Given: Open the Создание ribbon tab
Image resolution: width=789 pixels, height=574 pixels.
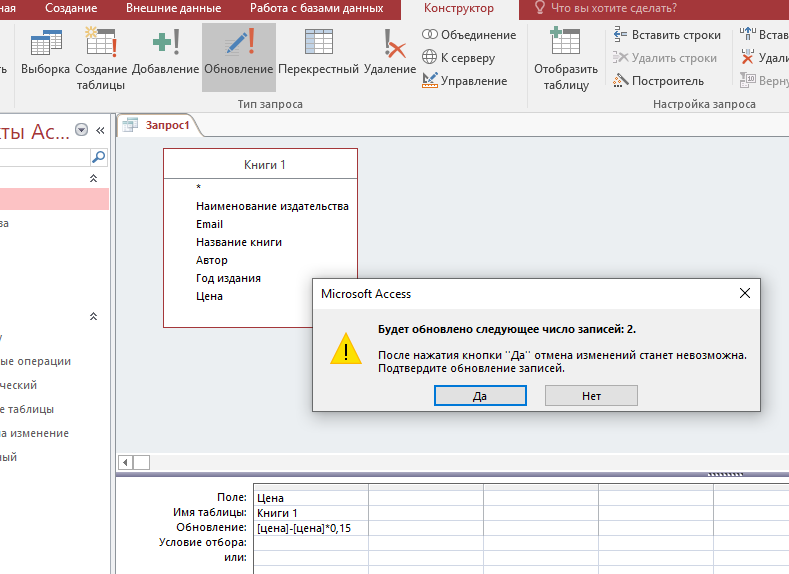Looking at the screenshot, I should click(71, 8).
